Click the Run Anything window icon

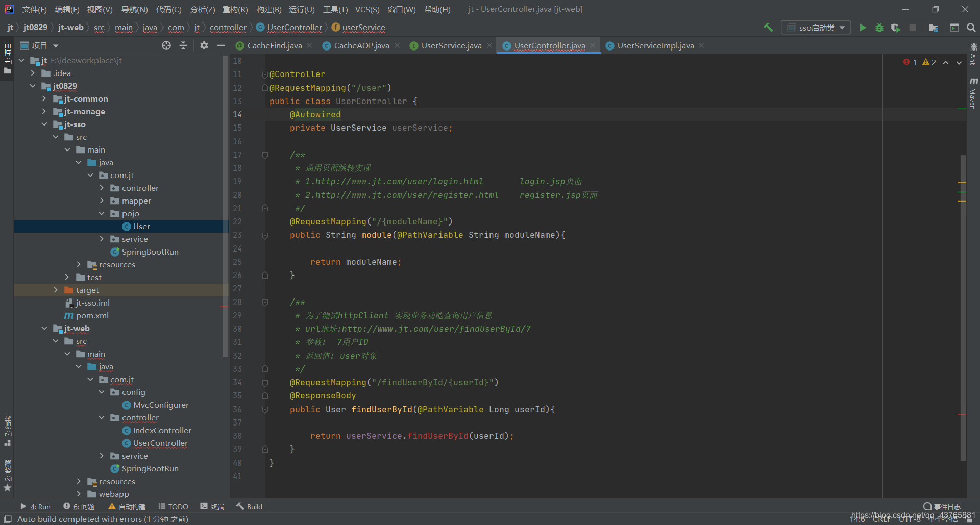[954, 28]
